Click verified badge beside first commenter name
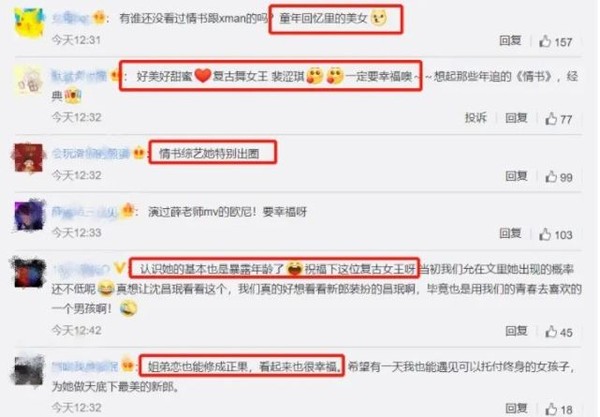Screen dimensions: 600x417 click(99, 18)
